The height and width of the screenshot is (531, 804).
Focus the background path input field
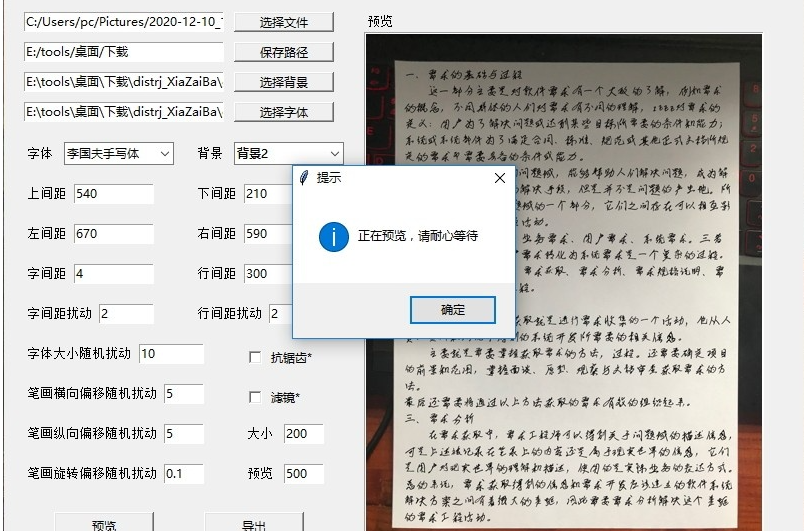tap(124, 82)
